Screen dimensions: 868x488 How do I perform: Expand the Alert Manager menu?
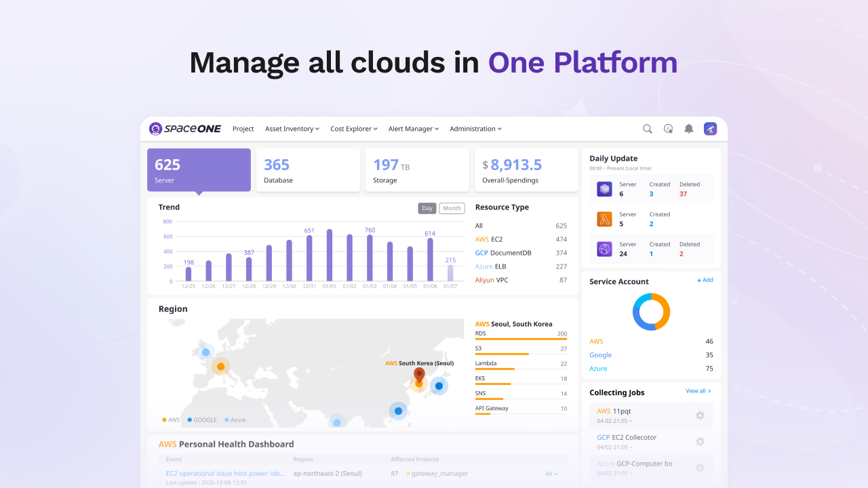pyautogui.click(x=414, y=129)
